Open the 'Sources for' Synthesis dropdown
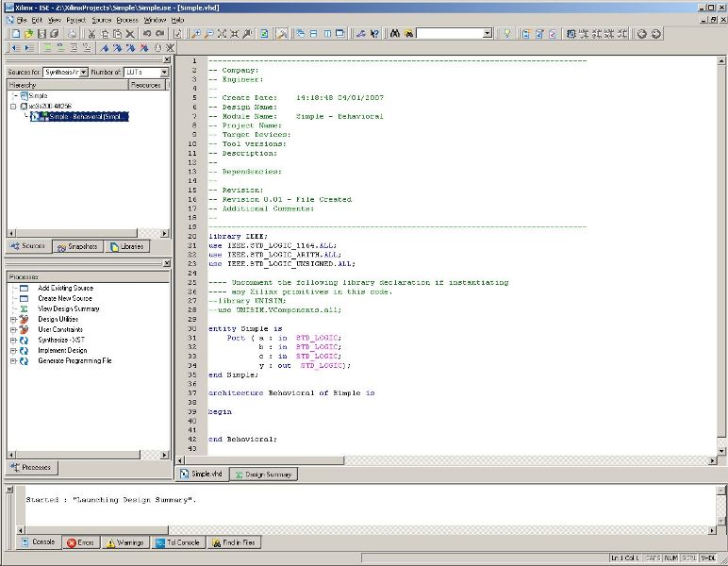This screenshot has width=728, height=566. (x=84, y=72)
